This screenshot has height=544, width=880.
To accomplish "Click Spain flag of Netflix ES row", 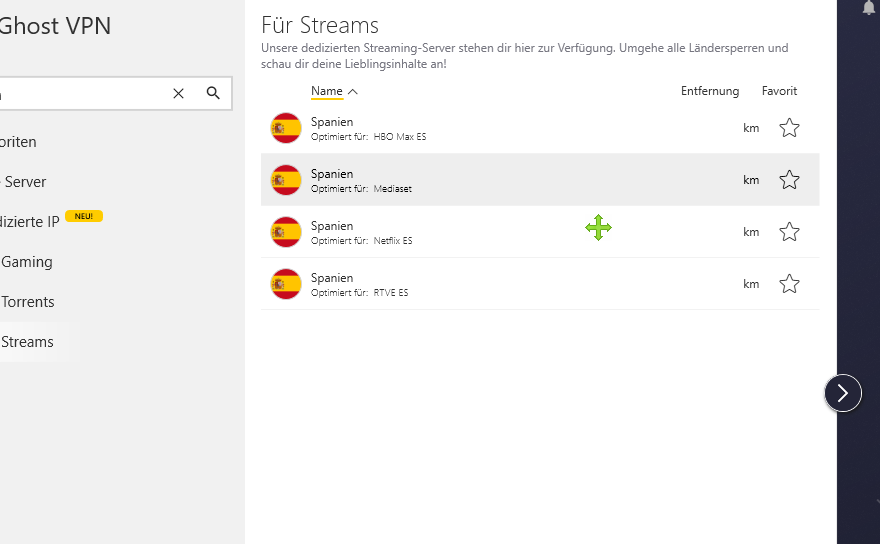I will (x=286, y=232).
